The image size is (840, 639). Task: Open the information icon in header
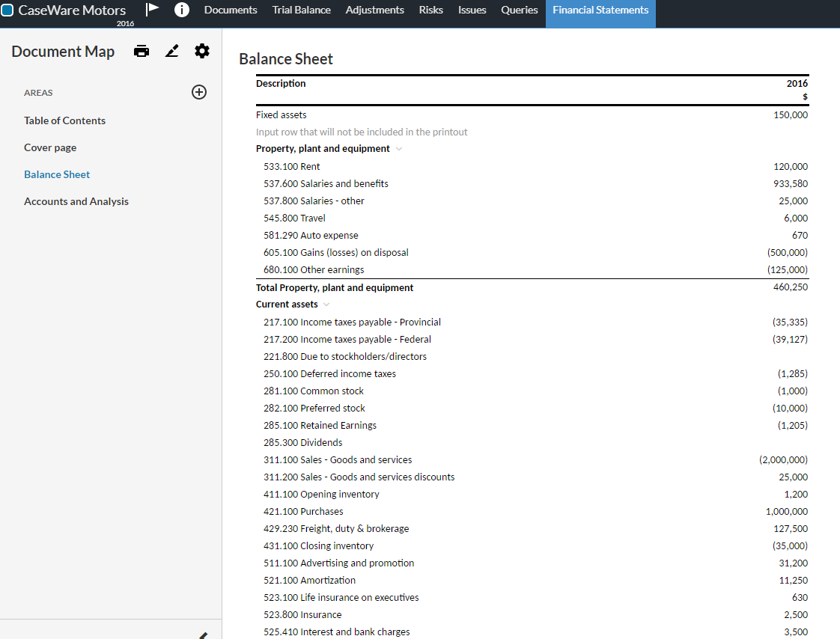tap(181, 10)
